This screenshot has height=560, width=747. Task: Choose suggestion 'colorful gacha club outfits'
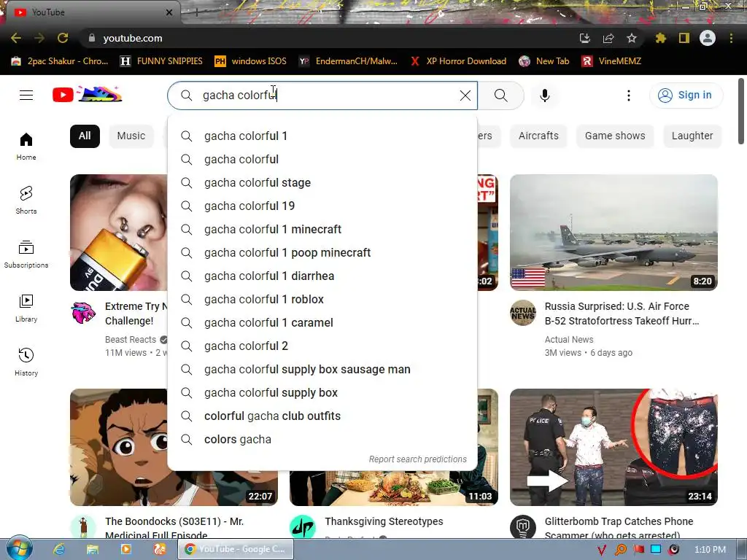(x=322, y=416)
